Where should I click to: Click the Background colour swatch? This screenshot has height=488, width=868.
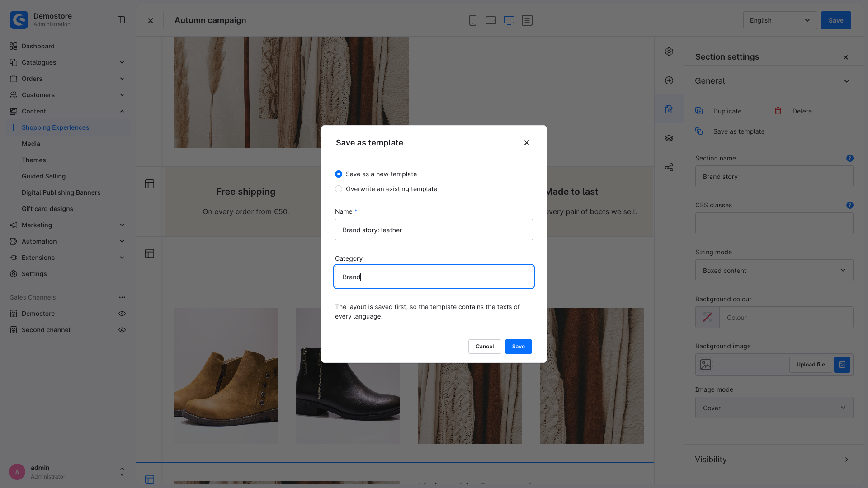708,317
